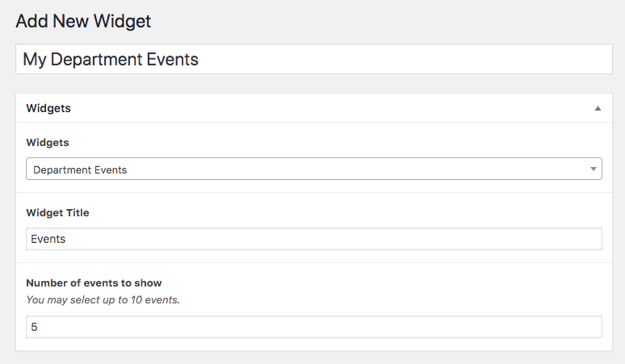Click the events count field showing 5
This screenshot has width=625, height=364.
pyautogui.click(x=313, y=327)
